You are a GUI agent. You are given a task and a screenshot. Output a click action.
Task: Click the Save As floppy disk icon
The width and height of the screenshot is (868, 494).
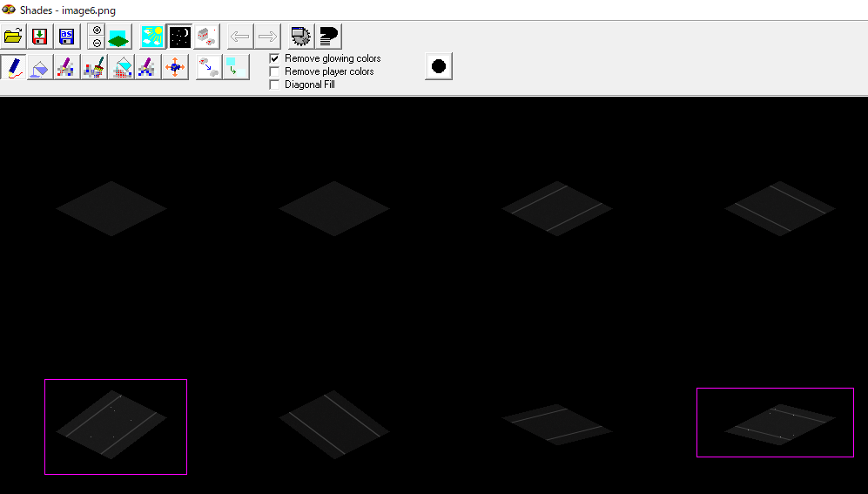coord(66,37)
